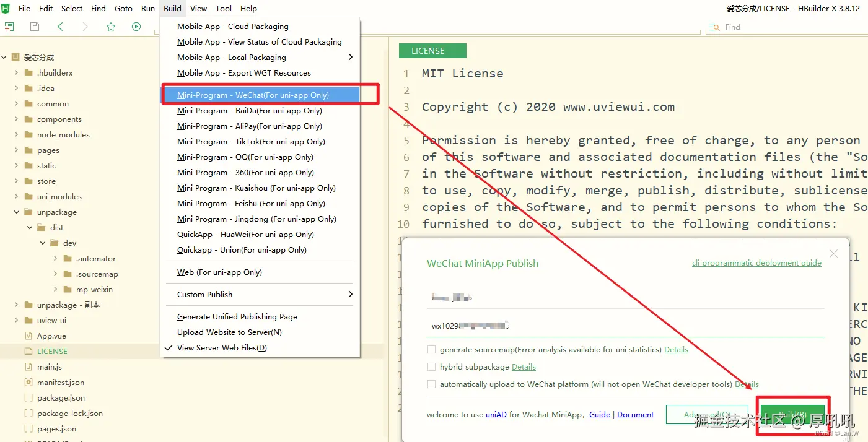Expand the .hbuilderx folder
Viewport: 868px width, 442px height.
(x=16, y=72)
